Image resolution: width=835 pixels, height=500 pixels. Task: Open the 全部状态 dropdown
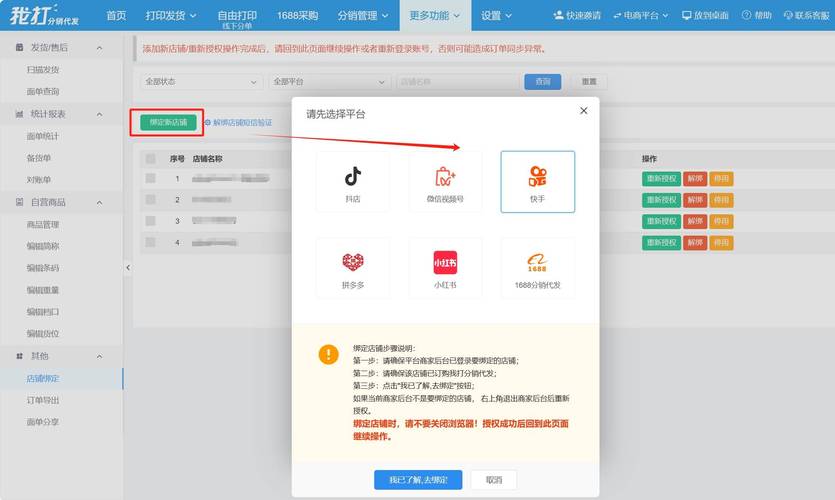click(x=201, y=81)
